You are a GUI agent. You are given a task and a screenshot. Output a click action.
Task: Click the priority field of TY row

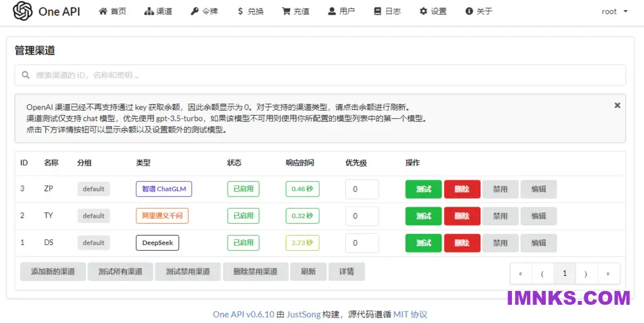click(362, 216)
